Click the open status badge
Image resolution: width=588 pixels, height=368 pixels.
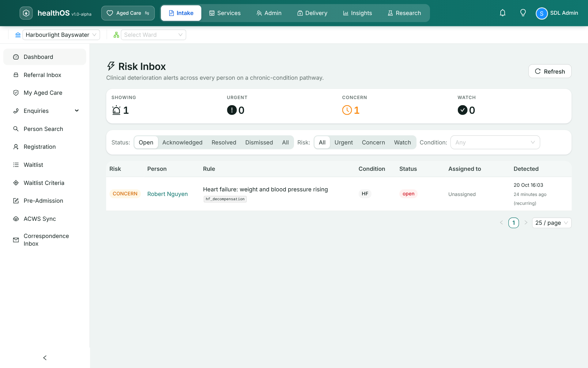pyautogui.click(x=408, y=194)
